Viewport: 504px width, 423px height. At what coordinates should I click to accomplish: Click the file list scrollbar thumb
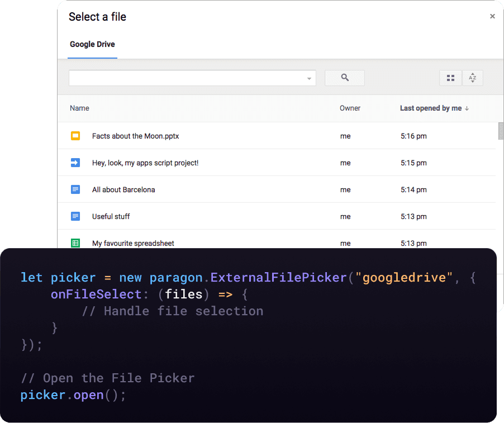501,131
